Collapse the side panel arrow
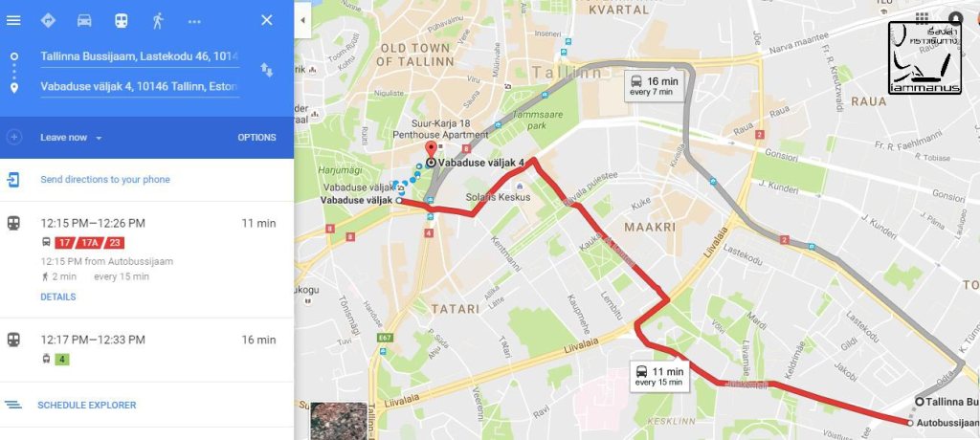 point(302,20)
